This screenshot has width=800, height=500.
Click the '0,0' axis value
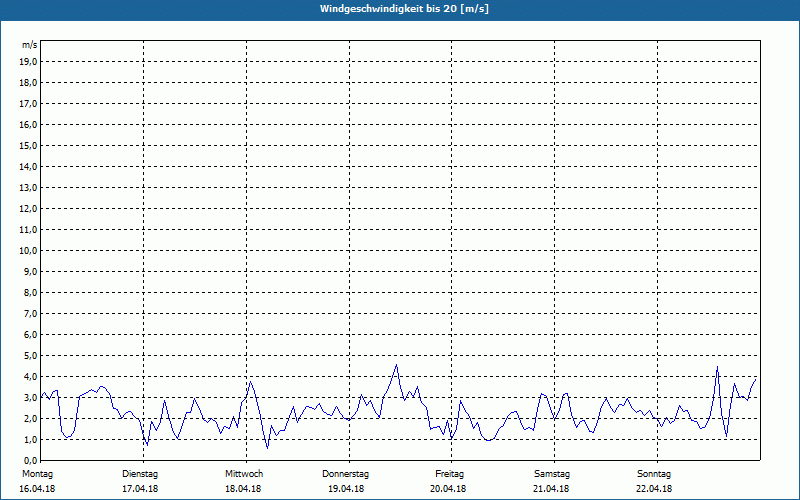(x=30, y=460)
